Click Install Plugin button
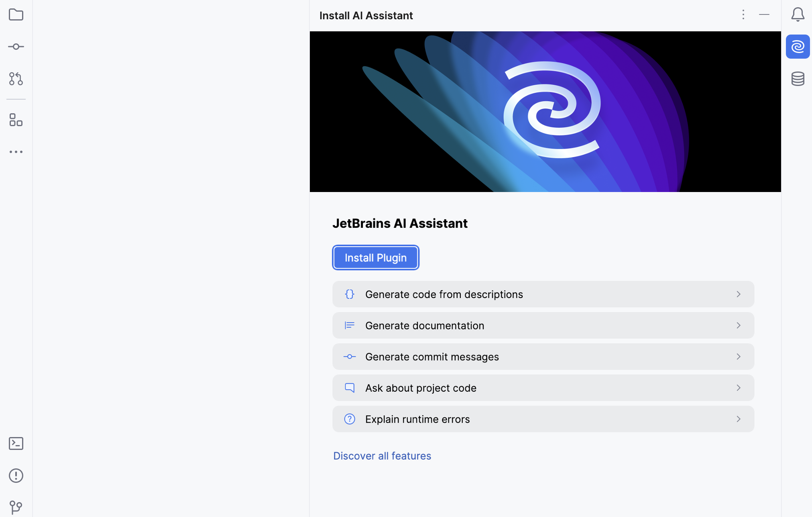Screen dimensions: 812x517 click(x=375, y=257)
